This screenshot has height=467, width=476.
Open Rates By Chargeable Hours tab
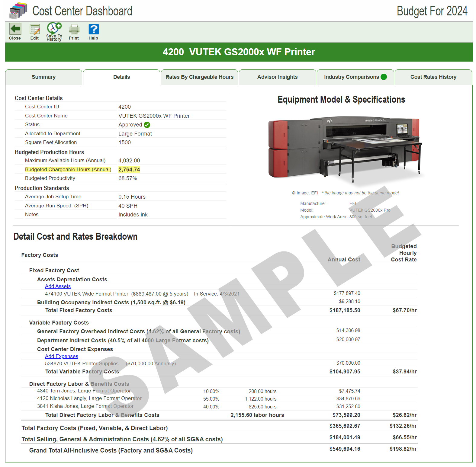[200, 77]
